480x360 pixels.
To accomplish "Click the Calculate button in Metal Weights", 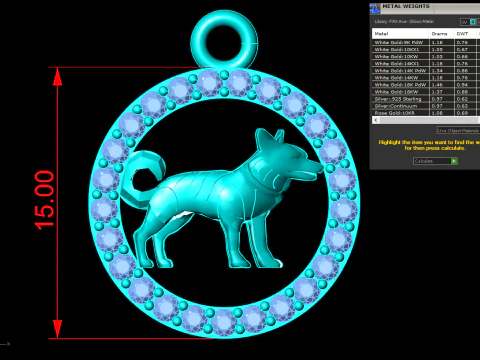I will coord(435,161).
